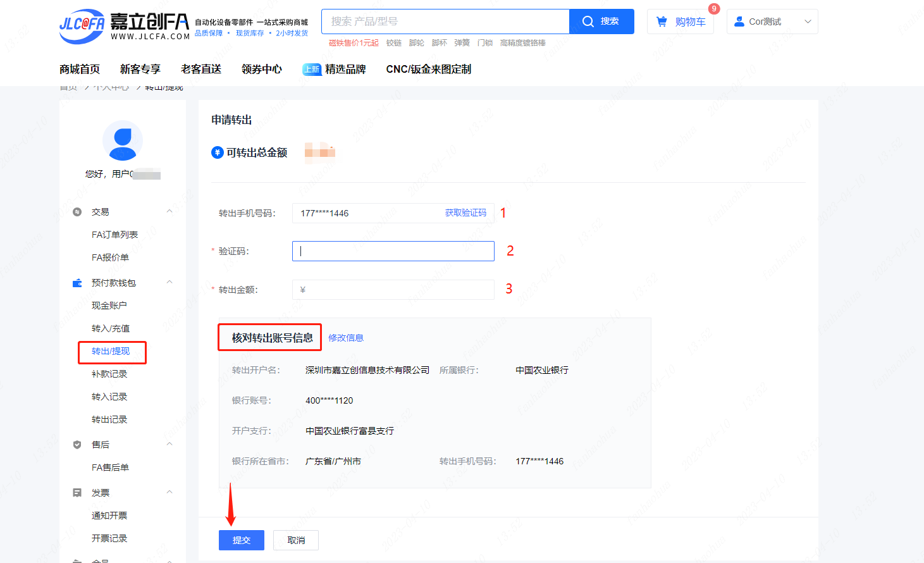Click the after-sales shield icon
Image resolution: width=924 pixels, height=563 pixels.
77,445
